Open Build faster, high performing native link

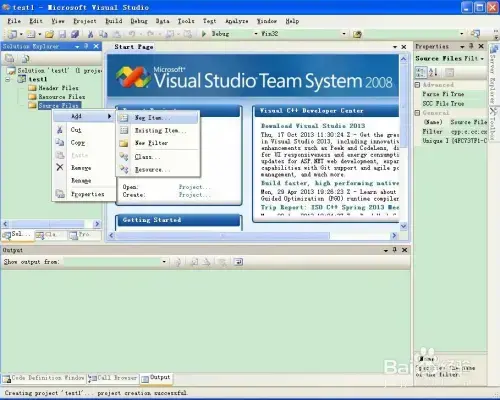coord(330,183)
